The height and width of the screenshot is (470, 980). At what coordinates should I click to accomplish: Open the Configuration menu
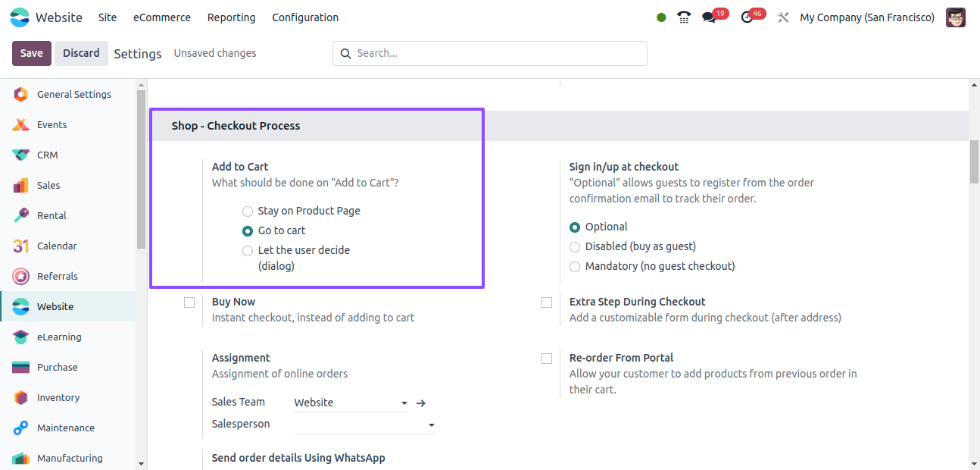[x=305, y=17]
